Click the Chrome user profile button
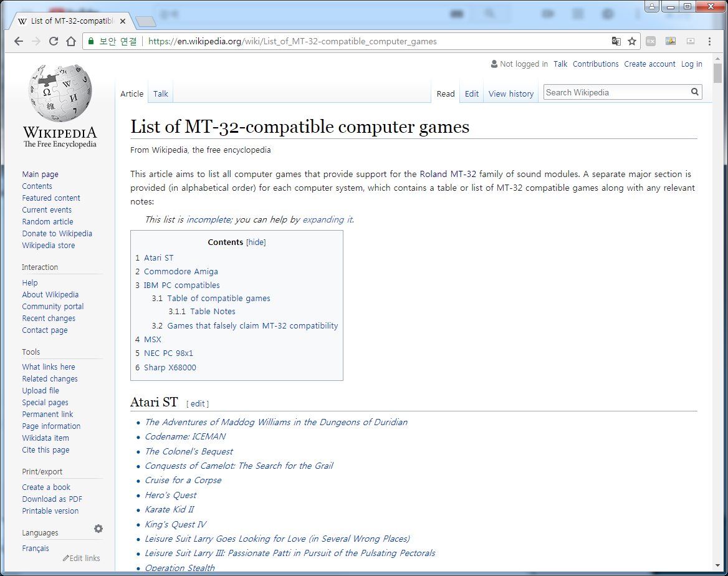 click(652, 6)
